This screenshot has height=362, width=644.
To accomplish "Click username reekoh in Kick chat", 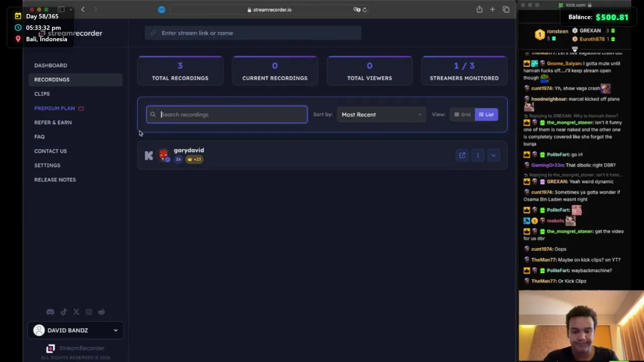I will (555, 221).
